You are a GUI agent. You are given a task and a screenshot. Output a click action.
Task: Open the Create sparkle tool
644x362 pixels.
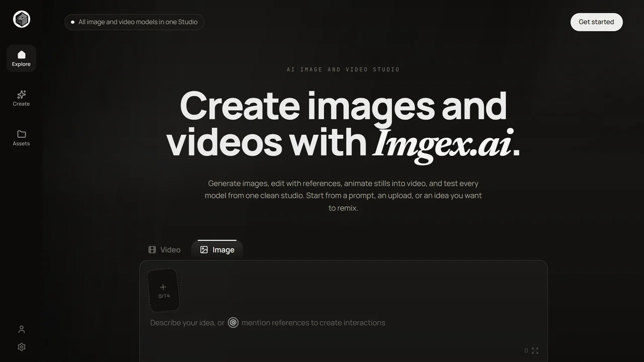(x=21, y=98)
